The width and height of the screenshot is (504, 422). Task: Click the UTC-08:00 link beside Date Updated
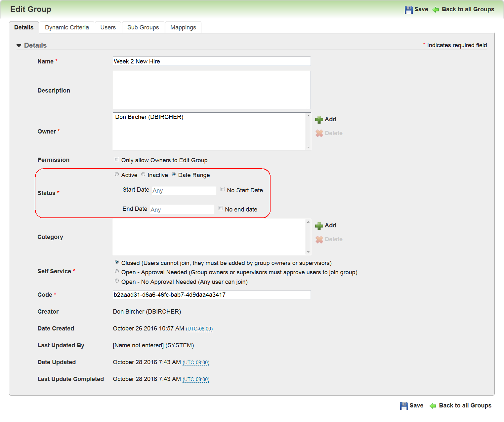[196, 363]
